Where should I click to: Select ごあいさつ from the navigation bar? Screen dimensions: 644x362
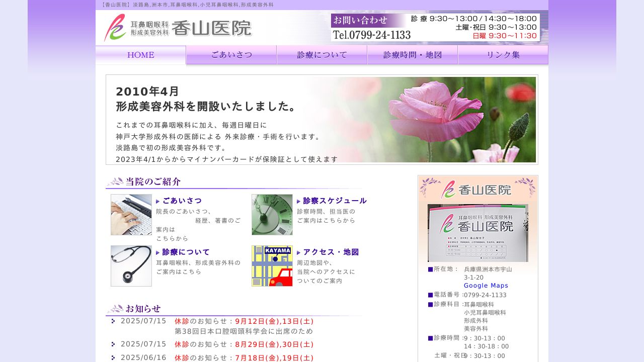coord(231,55)
